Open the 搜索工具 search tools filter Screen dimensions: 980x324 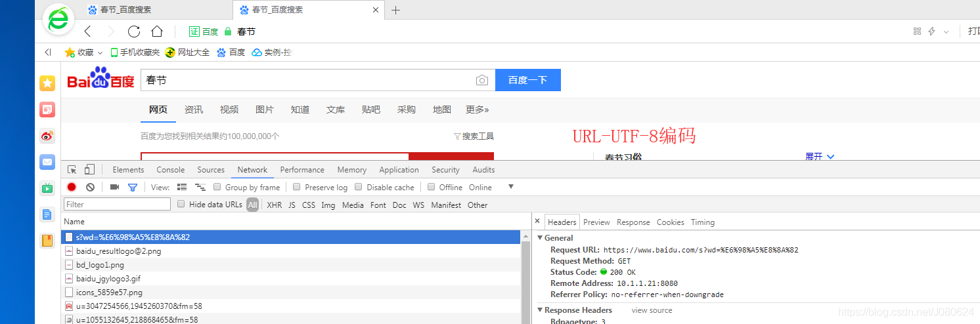(x=474, y=136)
